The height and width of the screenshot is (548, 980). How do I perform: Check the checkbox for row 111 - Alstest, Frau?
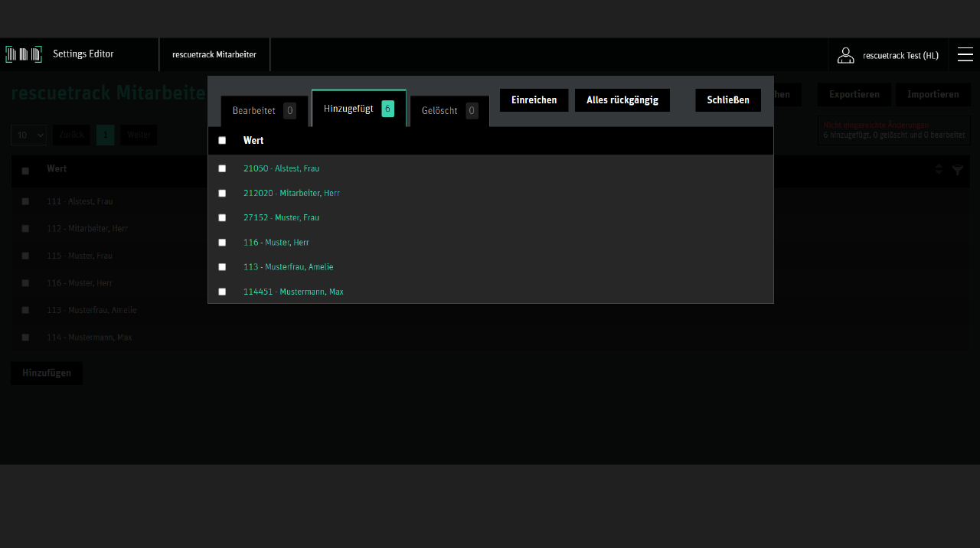tap(24, 201)
